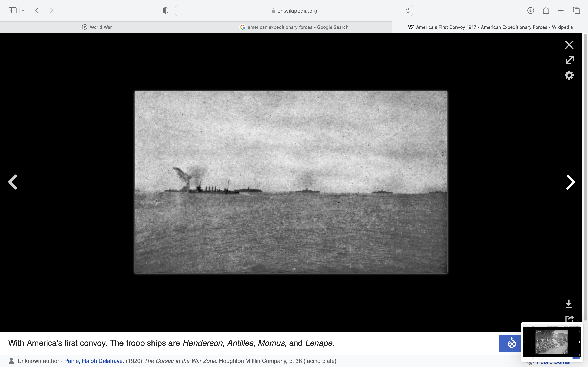This screenshot has width=588, height=367.
Task: Show the tab overview grid
Action: (x=576, y=10)
